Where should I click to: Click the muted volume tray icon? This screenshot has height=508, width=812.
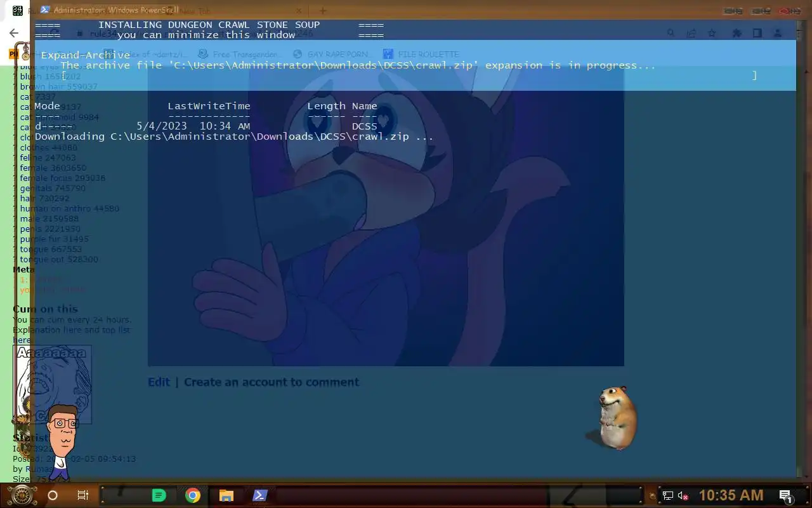pyautogui.click(x=683, y=496)
